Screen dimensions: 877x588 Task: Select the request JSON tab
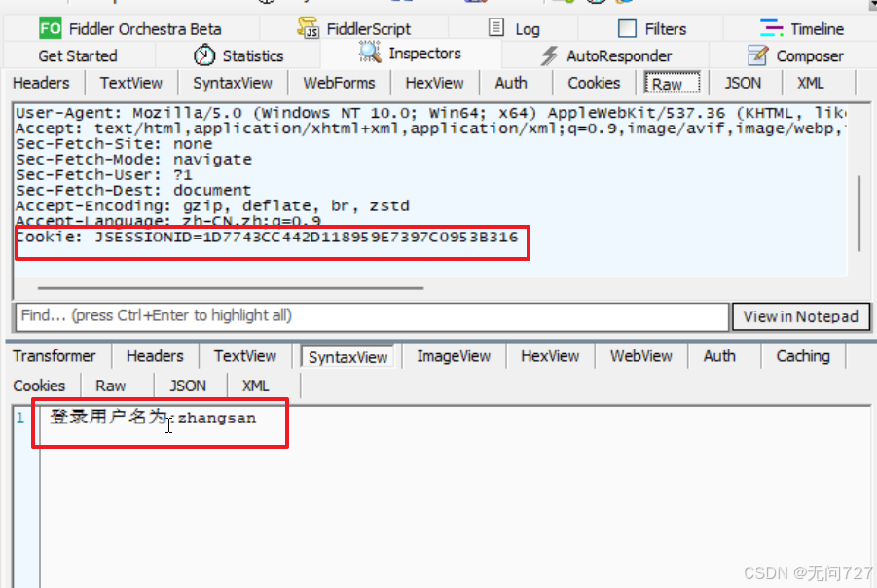[743, 84]
